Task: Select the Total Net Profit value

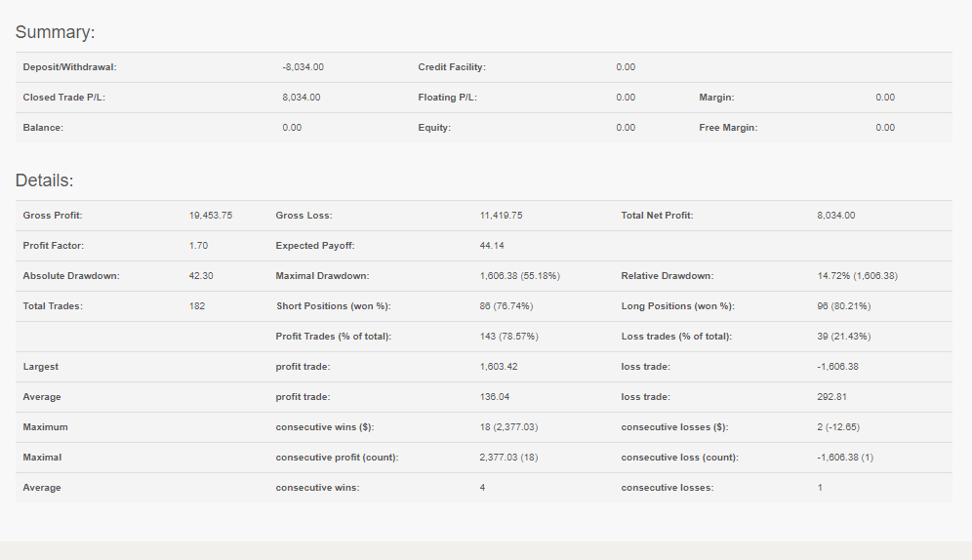Action: pos(836,216)
